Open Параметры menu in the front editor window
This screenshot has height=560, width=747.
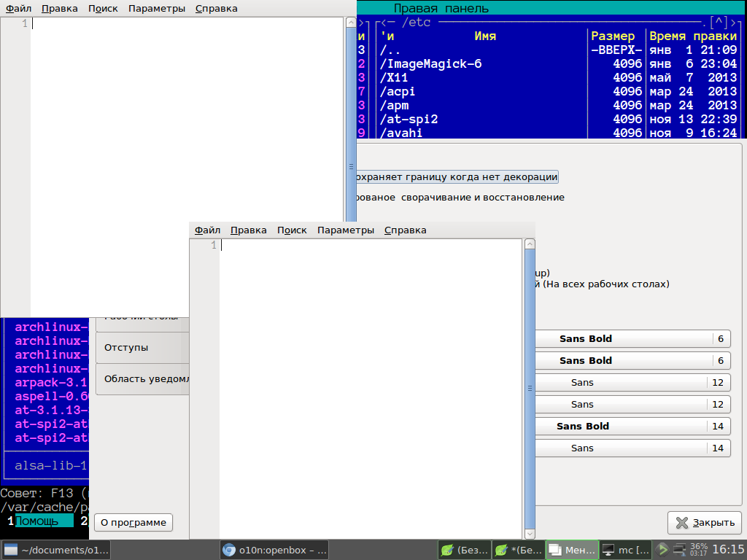(345, 230)
